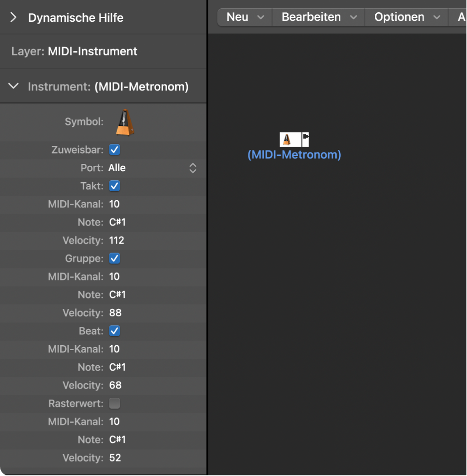This screenshot has height=476, width=467.
Task: Collapse the Instrument inspector section
Action: tap(14, 86)
